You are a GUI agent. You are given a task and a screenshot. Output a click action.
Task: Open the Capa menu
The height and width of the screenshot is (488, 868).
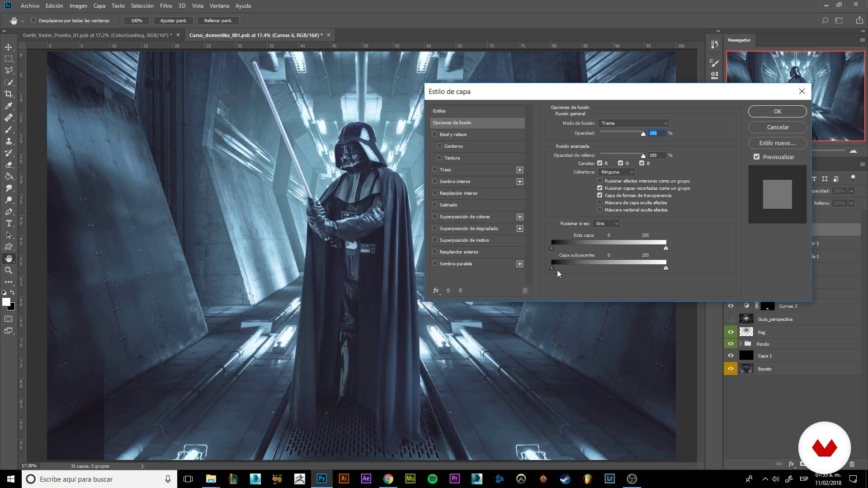tap(99, 6)
